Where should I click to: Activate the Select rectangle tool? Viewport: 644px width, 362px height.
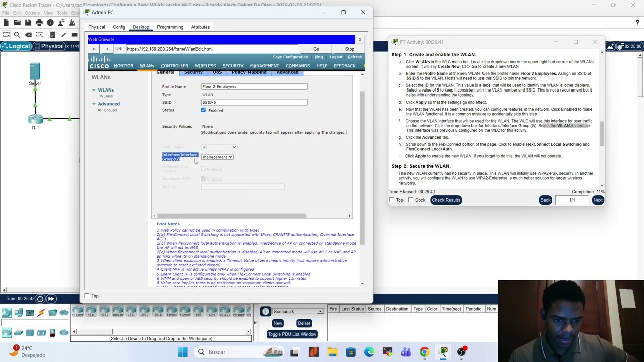coord(6,35)
